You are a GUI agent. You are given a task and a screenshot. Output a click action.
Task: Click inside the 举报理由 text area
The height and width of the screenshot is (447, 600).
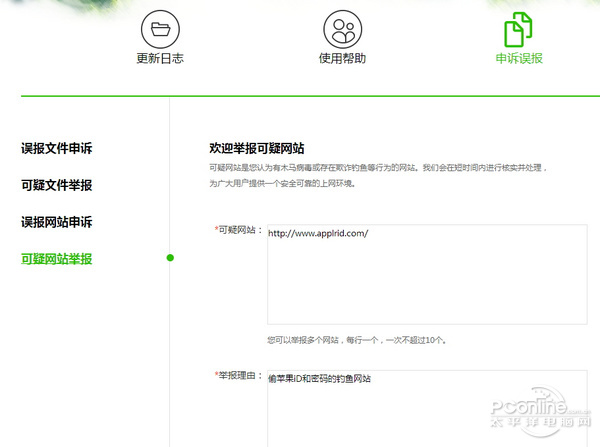(427, 408)
